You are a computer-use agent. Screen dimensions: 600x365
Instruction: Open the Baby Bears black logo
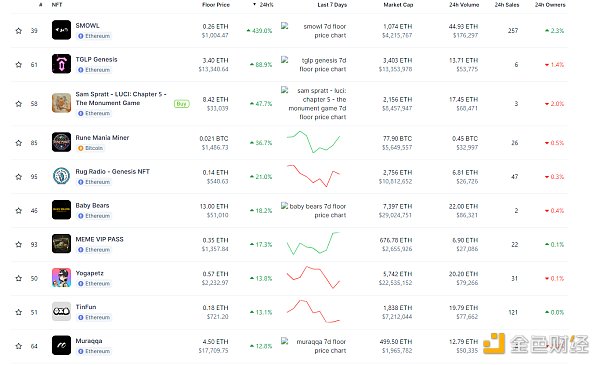coord(61,210)
